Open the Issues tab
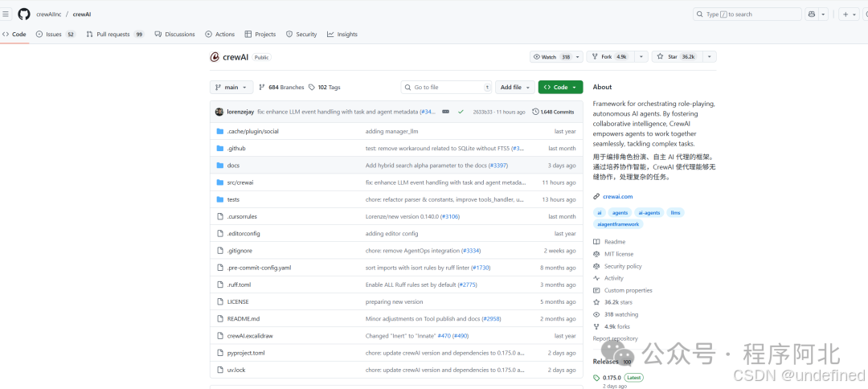This screenshot has width=868, height=389. tap(56, 35)
